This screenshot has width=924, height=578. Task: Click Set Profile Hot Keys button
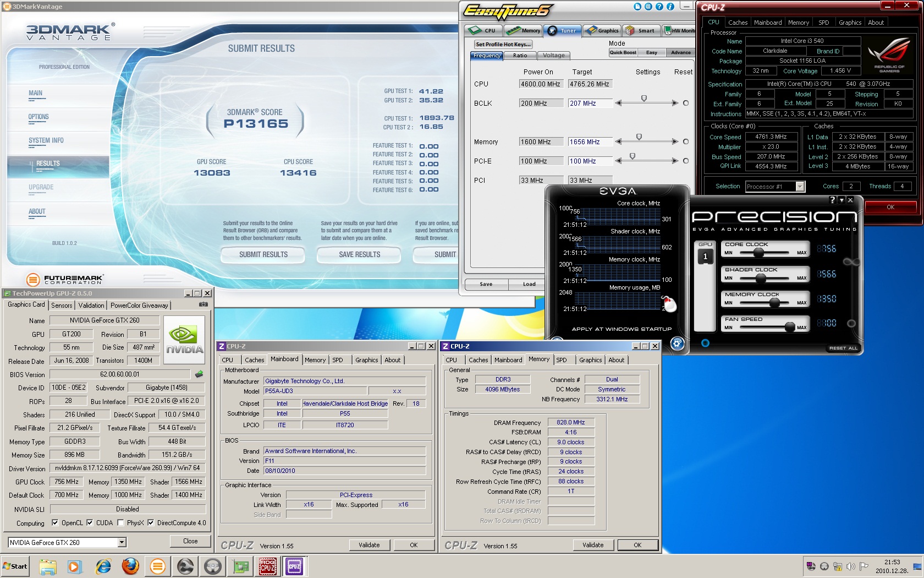(x=503, y=44)
